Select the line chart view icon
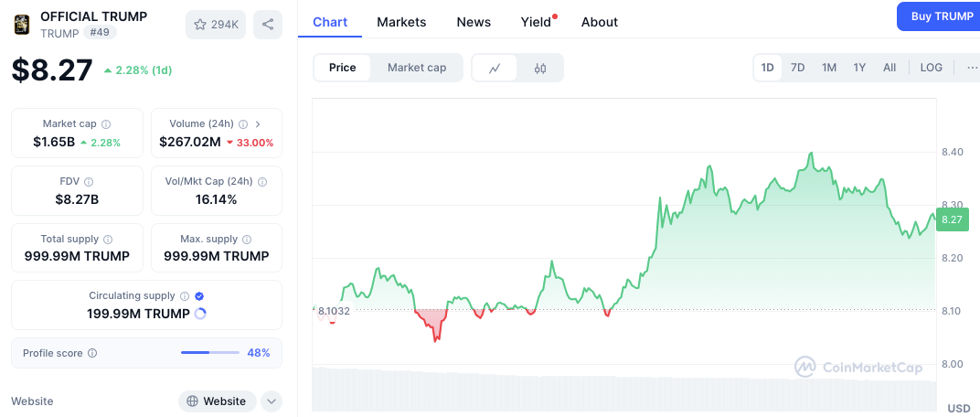The image size is (980, 417). (x=495, y=68)
